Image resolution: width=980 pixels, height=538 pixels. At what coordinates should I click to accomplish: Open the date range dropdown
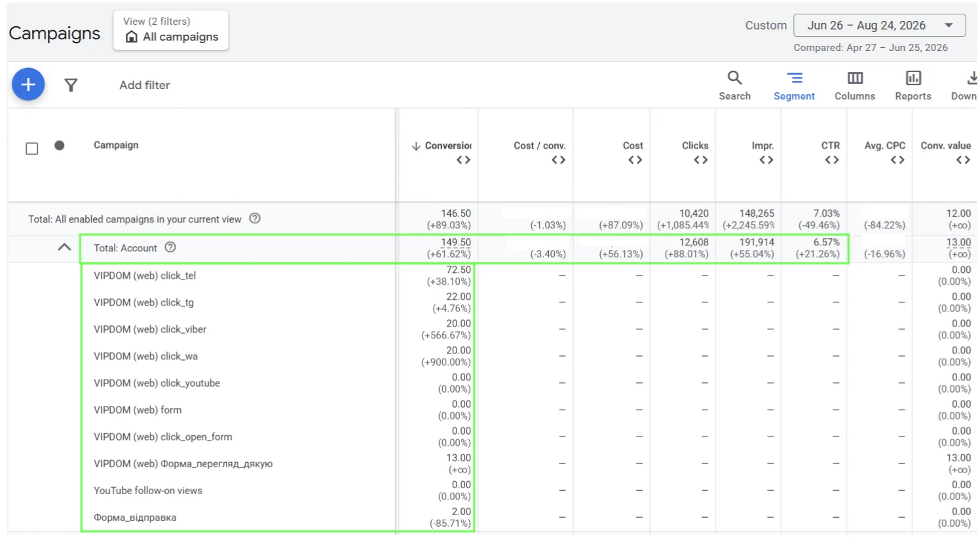point(879,26)
